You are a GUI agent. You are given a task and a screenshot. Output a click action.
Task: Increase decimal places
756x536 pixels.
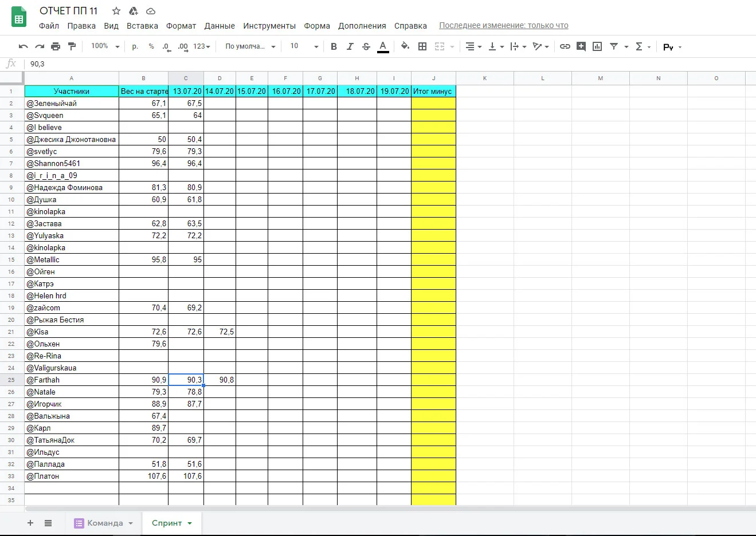click(183, 46)
